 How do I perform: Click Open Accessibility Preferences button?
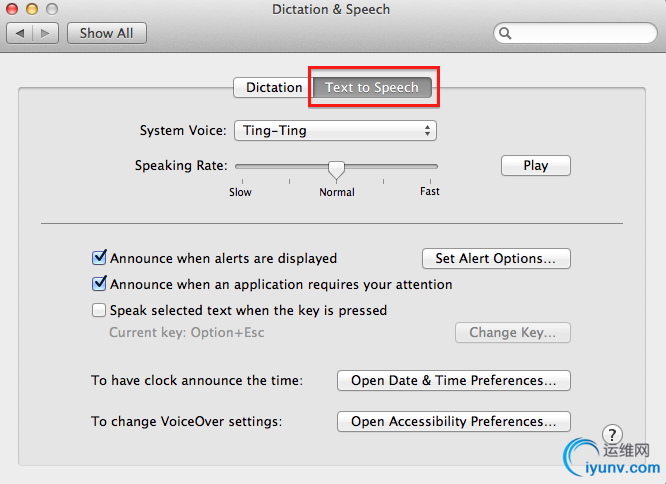pos(453,421)
